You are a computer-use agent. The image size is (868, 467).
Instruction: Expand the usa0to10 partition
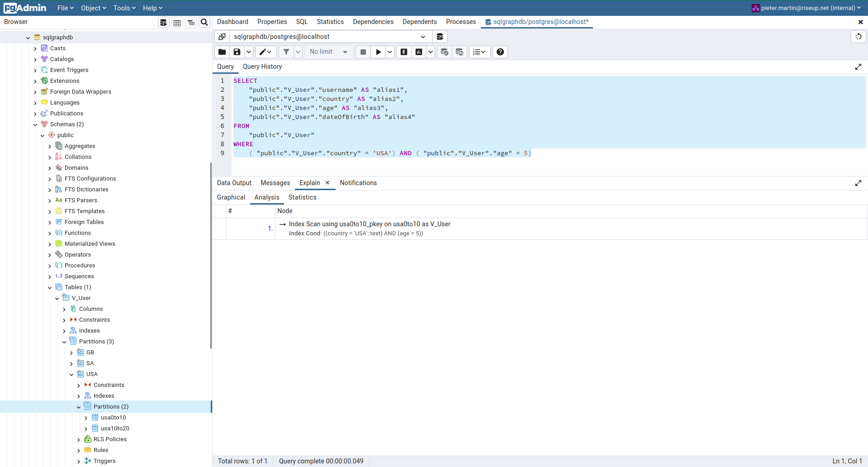tap(85, 417)
